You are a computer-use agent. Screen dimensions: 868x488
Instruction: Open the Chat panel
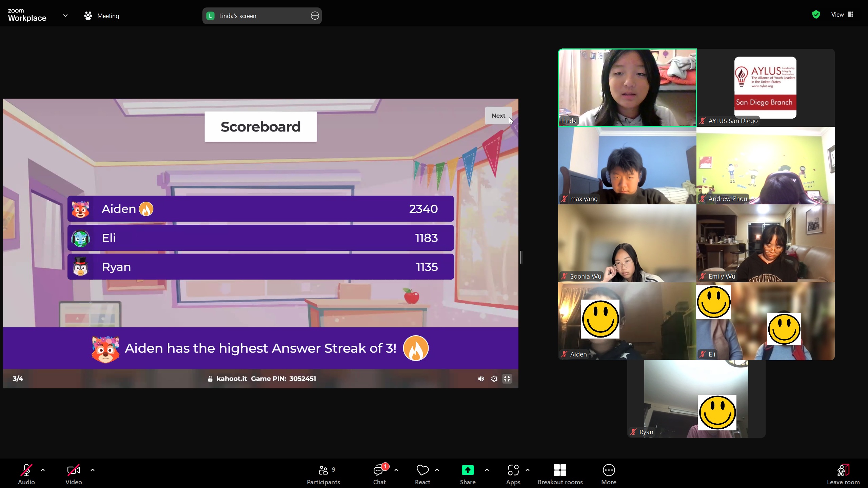click(x=379, y=474)
